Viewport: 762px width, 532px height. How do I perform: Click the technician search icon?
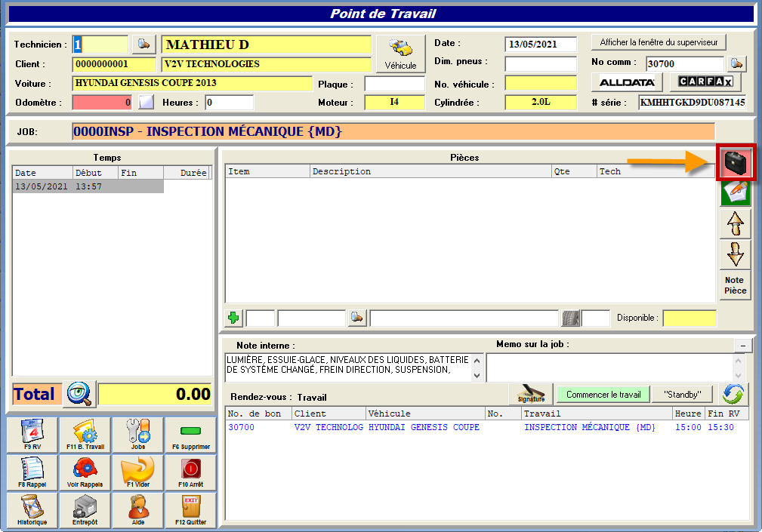143,45
